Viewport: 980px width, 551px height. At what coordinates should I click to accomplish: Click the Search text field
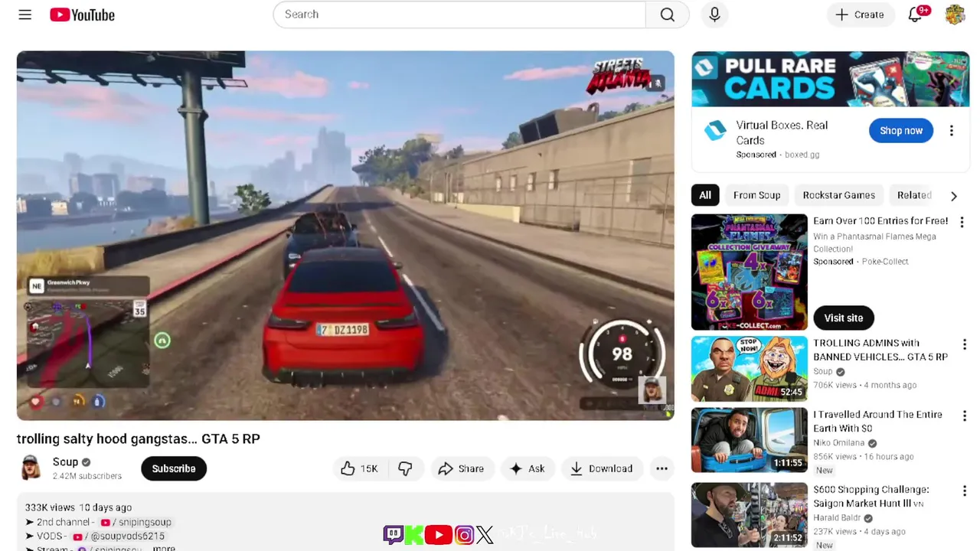click(x=459, y=15)
